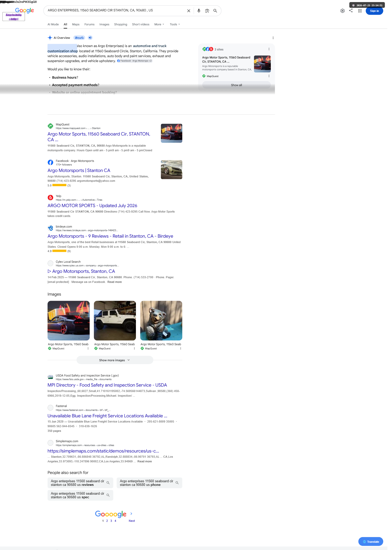Open options beside MapQuest source in sidebar
This screenshot has width=392, height=550.
(269, 76)
